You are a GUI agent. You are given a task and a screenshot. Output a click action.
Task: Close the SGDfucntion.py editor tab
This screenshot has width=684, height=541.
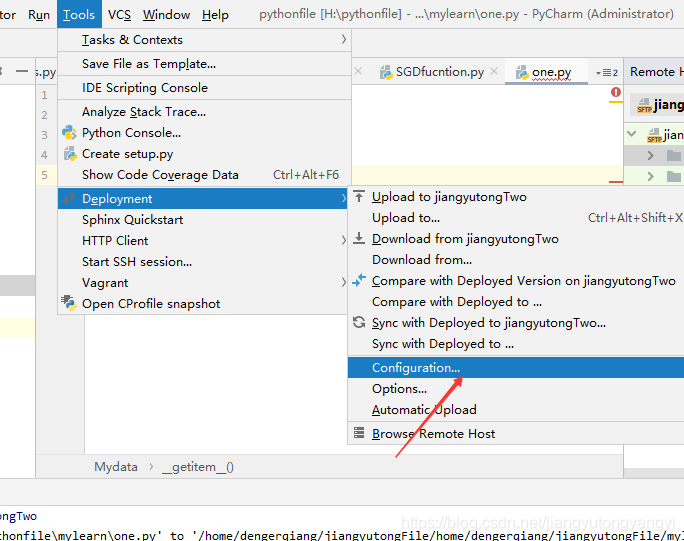pyautogui.click(x=496, y=72)
